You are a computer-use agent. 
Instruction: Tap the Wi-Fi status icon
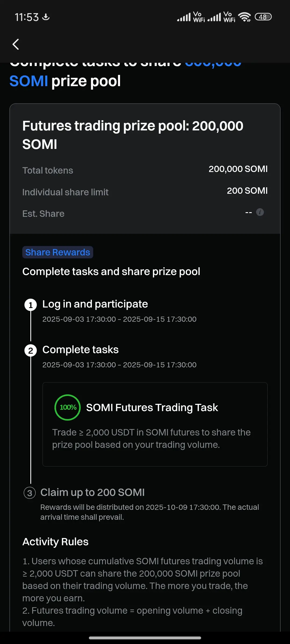tap(245, 17)
